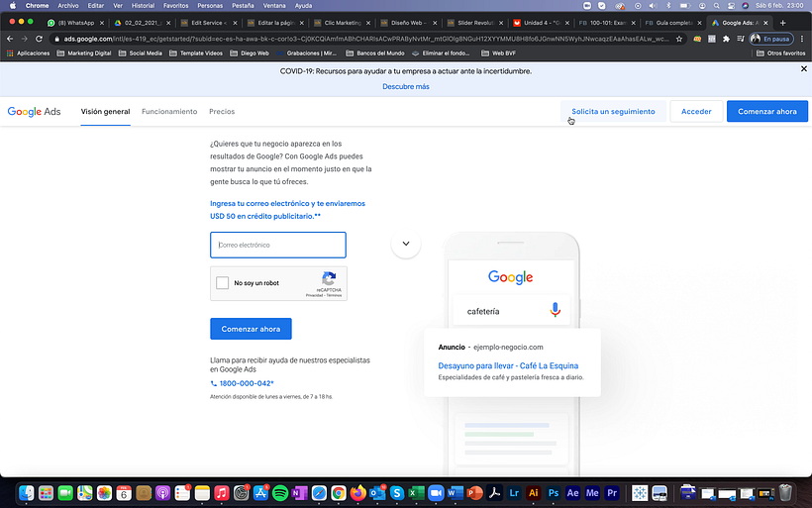This screenshot has height=508, width=812.
Task: Open the Trash in the dock
Action: pyautogui.click(x=785, y=493)
